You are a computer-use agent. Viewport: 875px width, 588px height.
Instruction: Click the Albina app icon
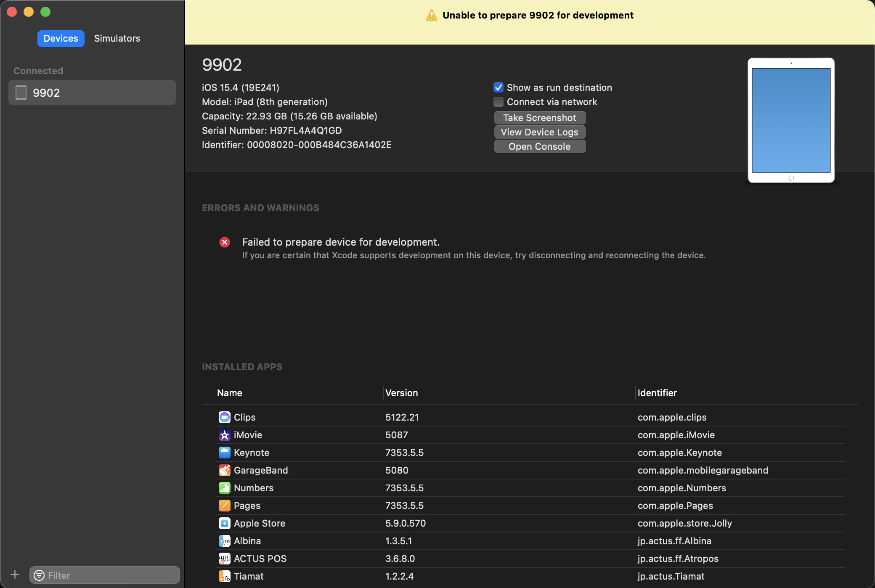click(225, 541)
